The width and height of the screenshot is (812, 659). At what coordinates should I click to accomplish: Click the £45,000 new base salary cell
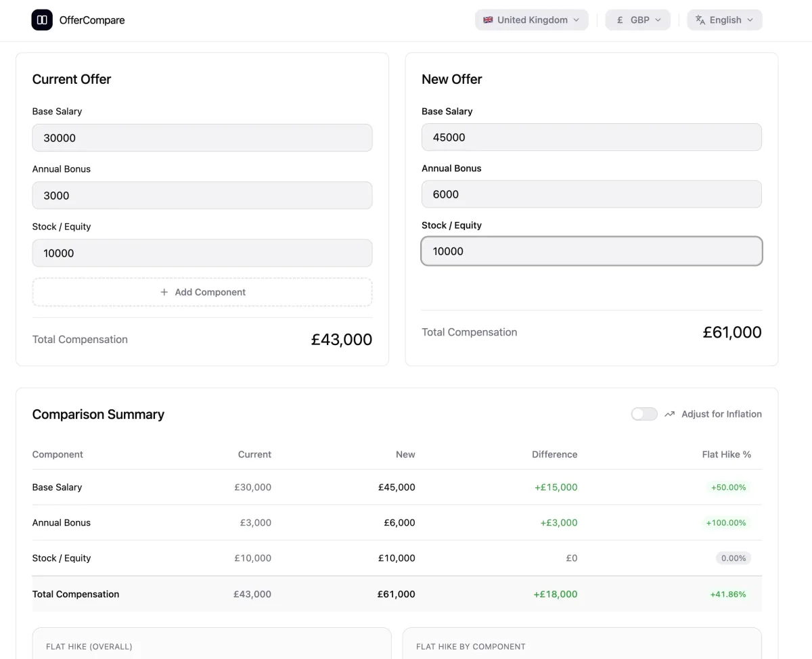coord(397,487)
